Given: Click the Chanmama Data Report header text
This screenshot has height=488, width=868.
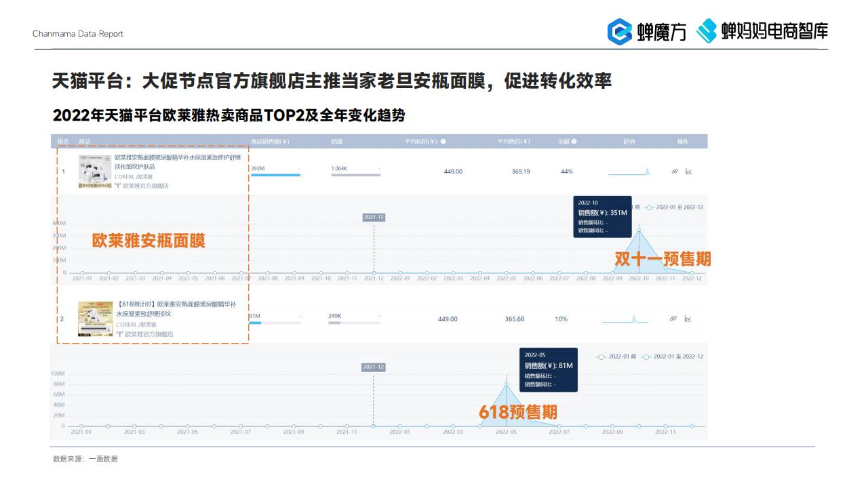Looking at the screenshot, I should [x=78, y=34].
